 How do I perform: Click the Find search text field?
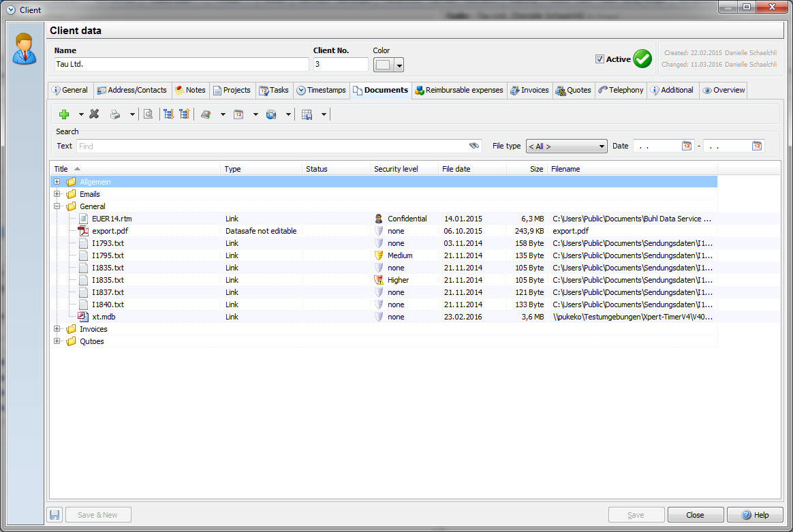pyautogui.click(x=273, y=146)
